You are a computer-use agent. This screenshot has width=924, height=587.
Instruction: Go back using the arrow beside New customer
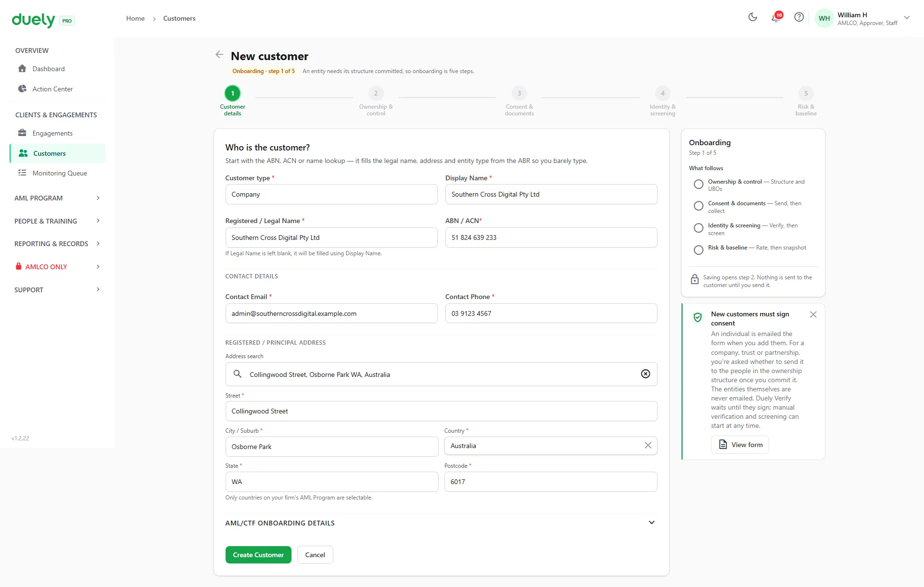click(219, 55)
